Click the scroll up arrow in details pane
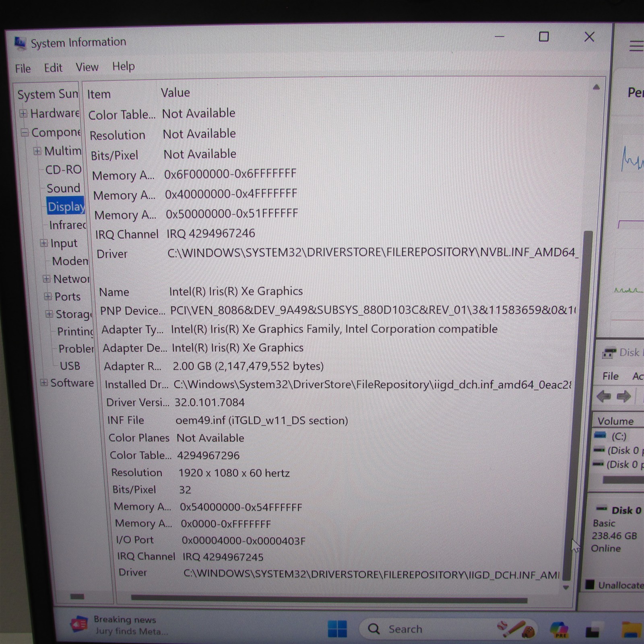The height and width of the screenshot is (644, 644). 596,87
